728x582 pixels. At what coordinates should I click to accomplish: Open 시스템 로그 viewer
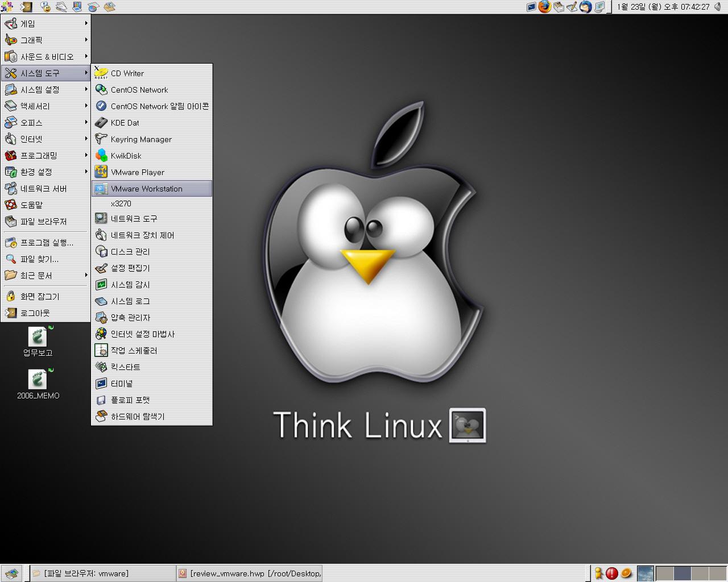coord(152,301)
